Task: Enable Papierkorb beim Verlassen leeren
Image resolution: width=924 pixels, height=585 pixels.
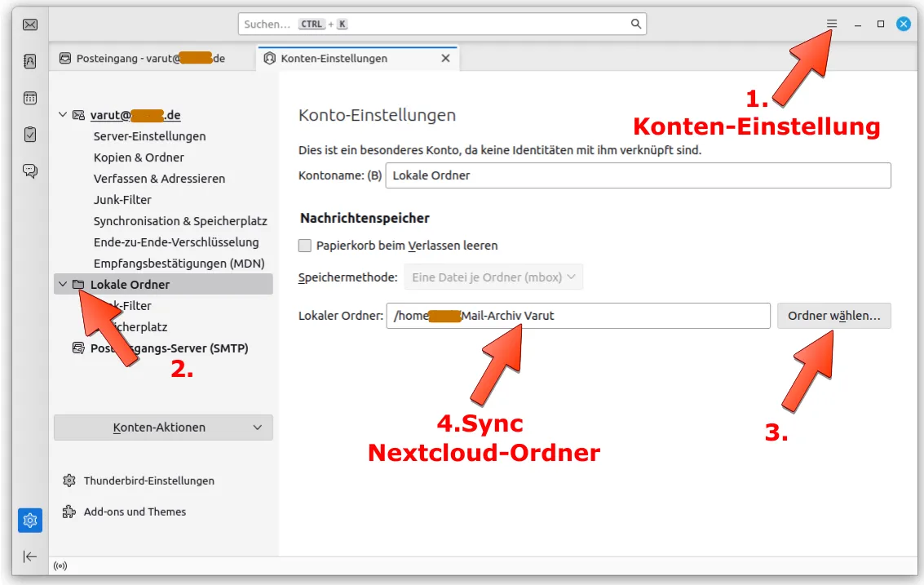Action: [305, 245]
